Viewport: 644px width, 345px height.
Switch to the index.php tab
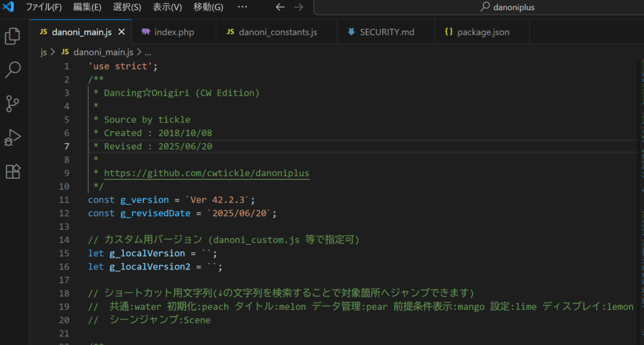pyautogui.click(x=174, y=31)
